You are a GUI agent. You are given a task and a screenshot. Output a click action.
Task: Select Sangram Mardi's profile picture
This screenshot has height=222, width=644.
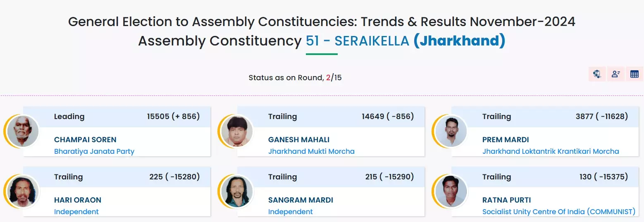pyautogui.click(x=237, y=192)
